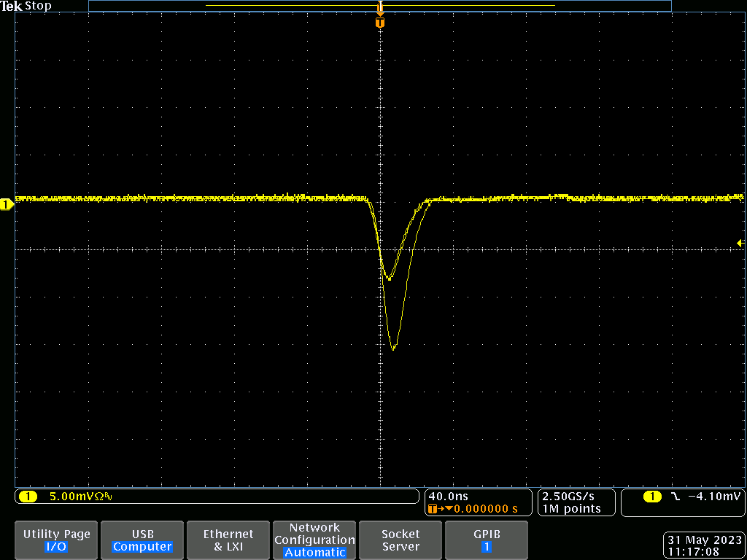The height and width of the screenshot is (560, 747).
Task: Toggle the USB Computer connection option
Action: pyautogui.click(x=143, y=540)
